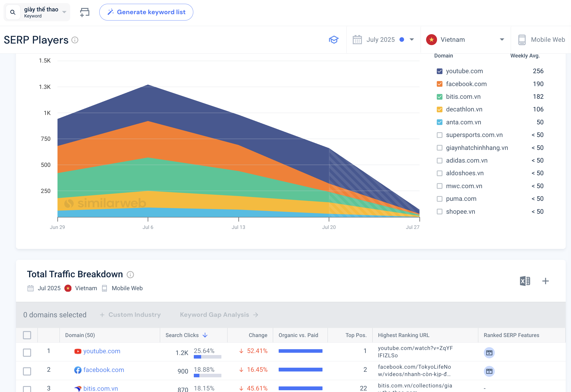Check supersports.com.vn in legend
This screenshot has height=392, width=571.
440,135
